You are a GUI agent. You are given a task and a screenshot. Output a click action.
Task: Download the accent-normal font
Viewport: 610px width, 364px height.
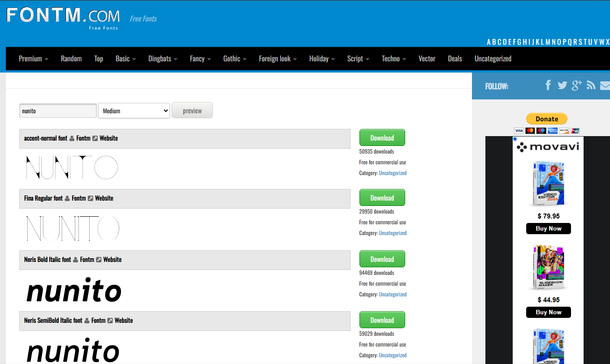click(x=382, y=137)
